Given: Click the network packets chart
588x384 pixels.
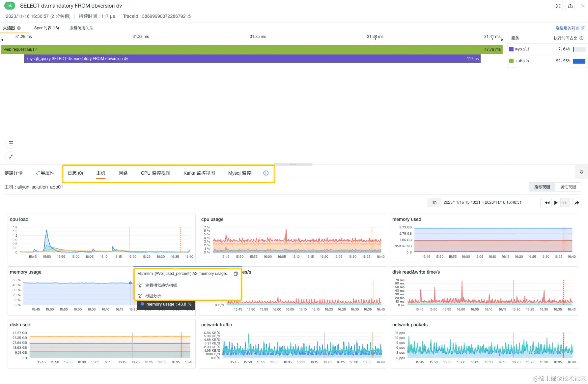Looking at the screenshot, I should [484, 343].
